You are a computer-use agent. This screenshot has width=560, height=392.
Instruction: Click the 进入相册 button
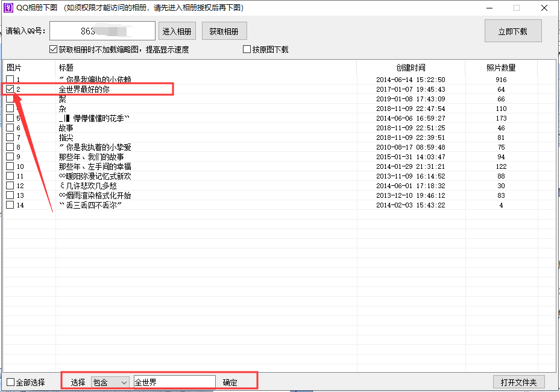coord(177,31)
